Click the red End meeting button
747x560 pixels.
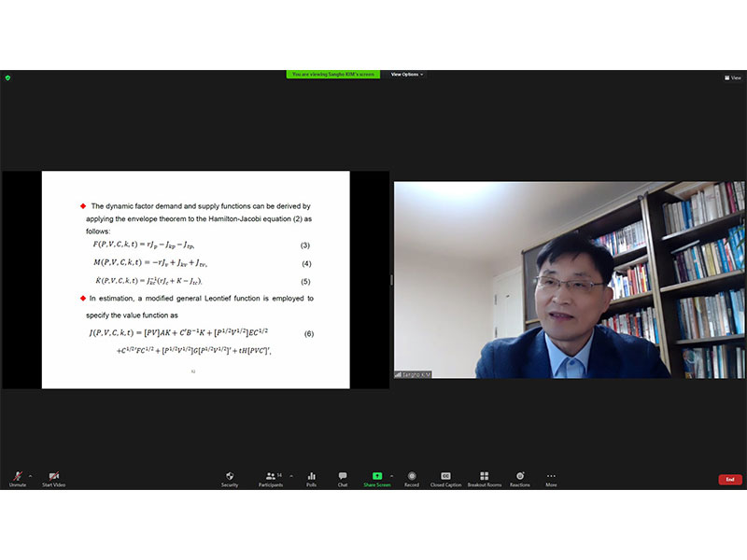coord(730,479)
